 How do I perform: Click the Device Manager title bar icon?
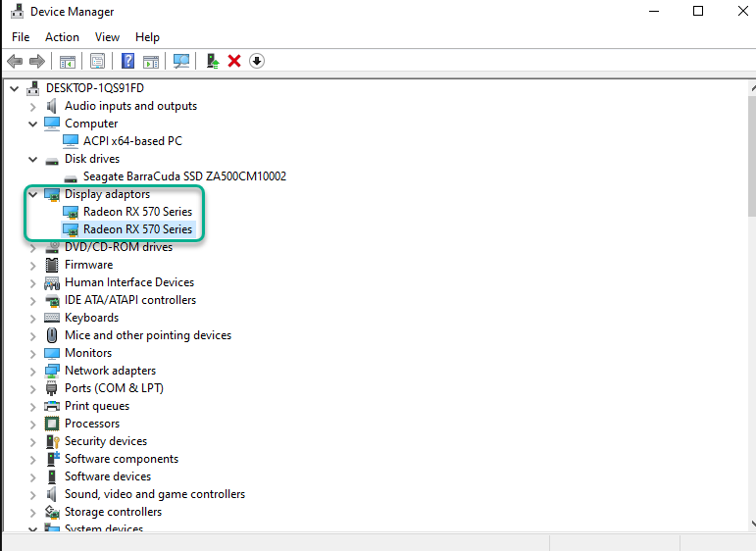coord(18,11)
